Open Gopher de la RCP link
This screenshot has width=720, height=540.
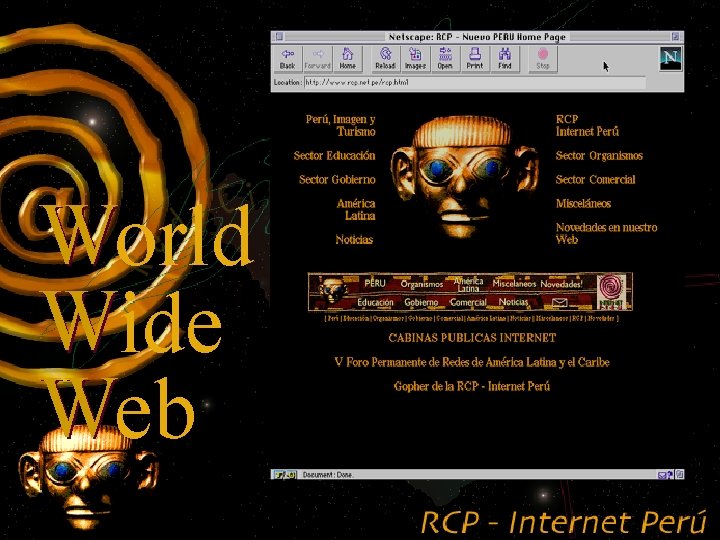pos(472,386)
